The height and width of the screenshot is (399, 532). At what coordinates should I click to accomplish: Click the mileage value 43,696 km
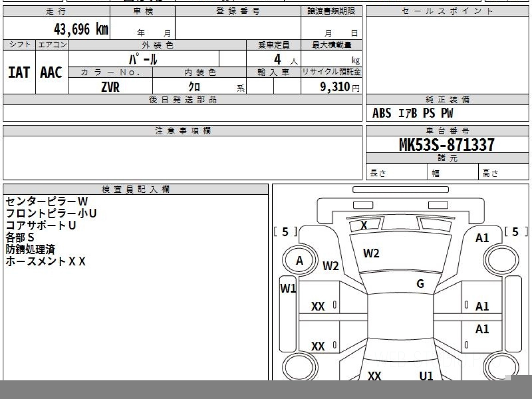81,29
